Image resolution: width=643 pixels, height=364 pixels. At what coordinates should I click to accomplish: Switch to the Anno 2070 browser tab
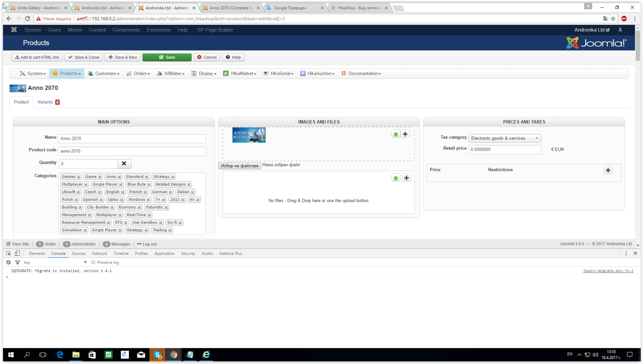click(231, 8)
